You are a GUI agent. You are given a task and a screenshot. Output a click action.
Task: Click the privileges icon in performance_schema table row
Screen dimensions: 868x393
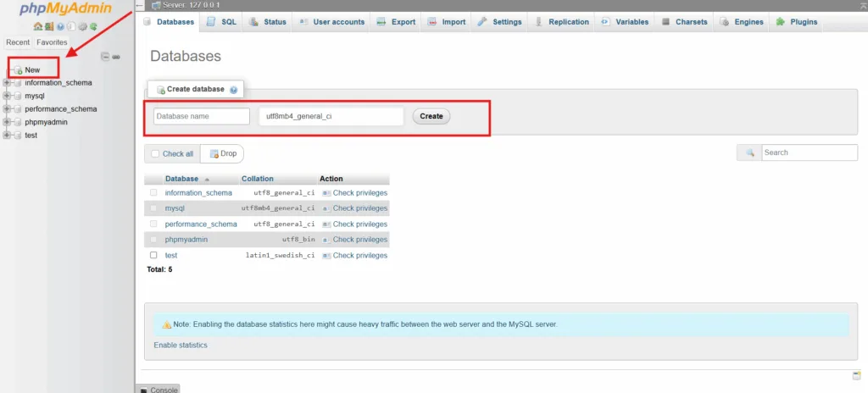pyautogui.click(x=326, y=224)
